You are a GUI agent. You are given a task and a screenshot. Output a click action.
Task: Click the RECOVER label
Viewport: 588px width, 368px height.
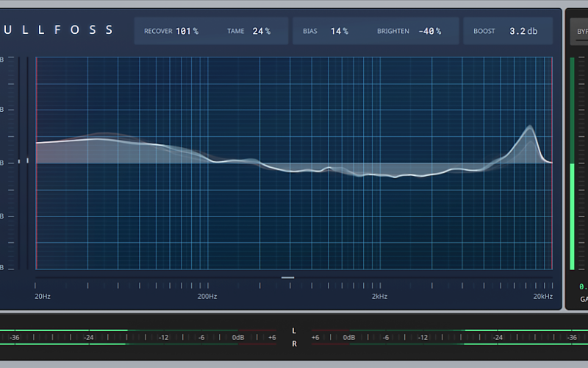click(158, 31)
